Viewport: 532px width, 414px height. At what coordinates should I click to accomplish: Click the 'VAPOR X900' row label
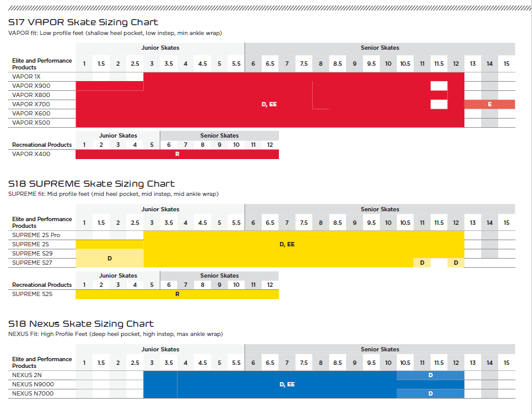tap(31, 86)
